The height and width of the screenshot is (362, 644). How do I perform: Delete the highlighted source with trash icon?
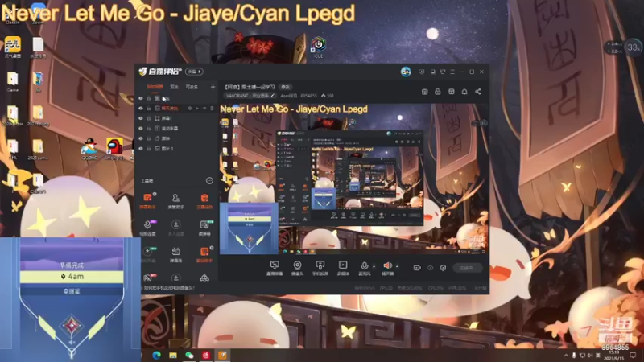click(x=212, y=109)
